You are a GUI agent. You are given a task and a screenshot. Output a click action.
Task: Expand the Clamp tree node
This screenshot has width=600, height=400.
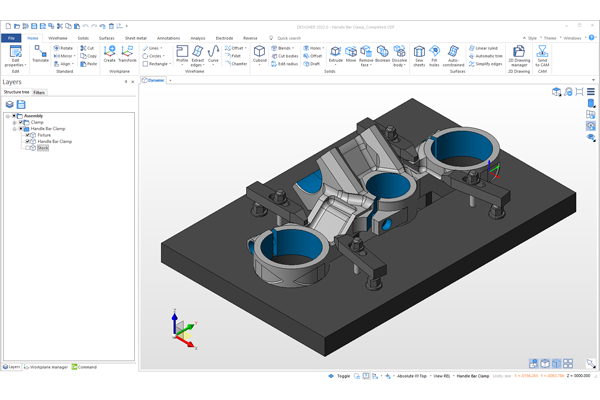pos(14,122)
